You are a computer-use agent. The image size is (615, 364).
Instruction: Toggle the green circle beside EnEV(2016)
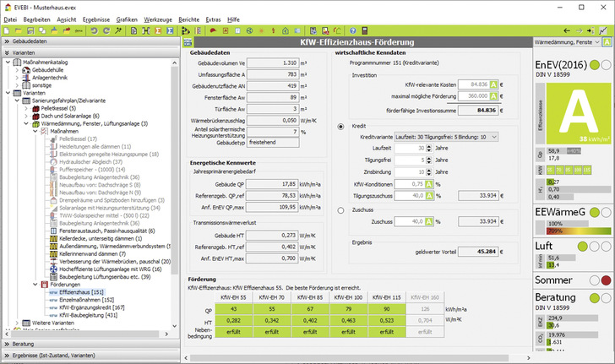(x=595, y=65)
